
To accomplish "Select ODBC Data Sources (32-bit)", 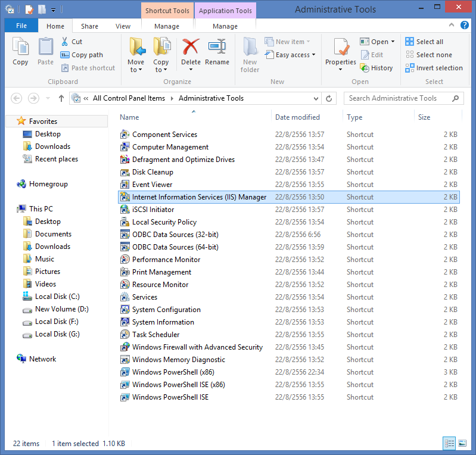I will [289, 235].
